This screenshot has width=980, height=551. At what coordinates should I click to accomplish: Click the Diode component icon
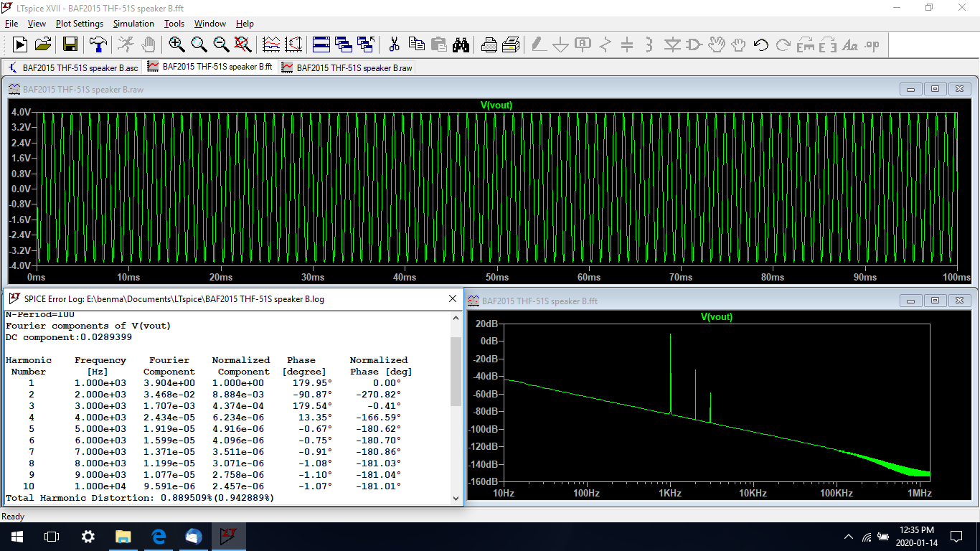tap(672, 44)
